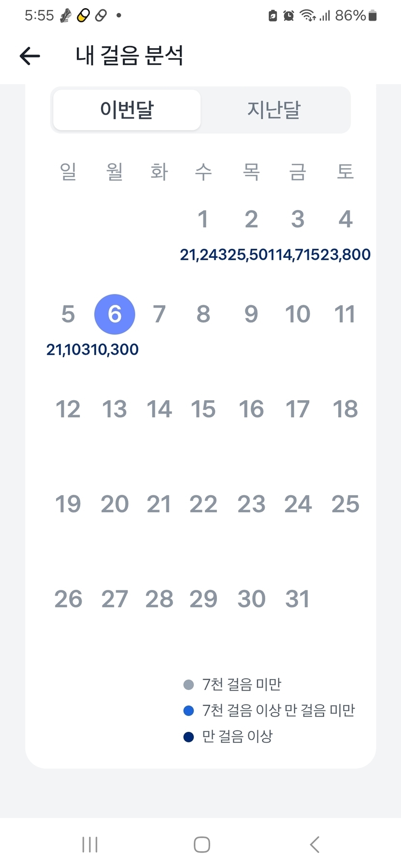The image size is (401, 868).
Task: Tap the battery icon in status bar
Action: (372, 16)
